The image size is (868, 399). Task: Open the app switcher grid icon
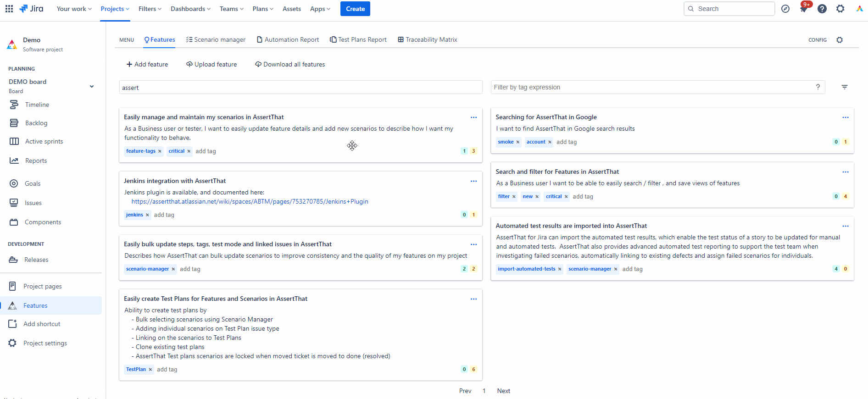pyautogui.click(x=9, y=9)
